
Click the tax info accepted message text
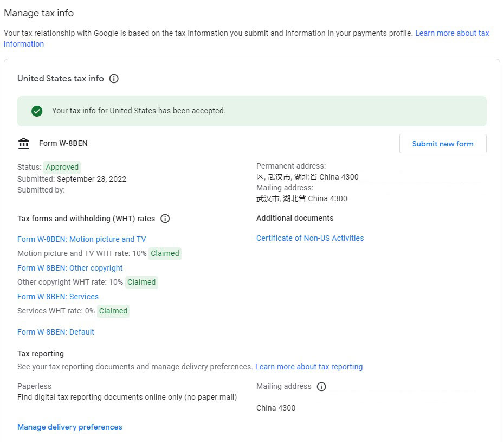[139, 111]
